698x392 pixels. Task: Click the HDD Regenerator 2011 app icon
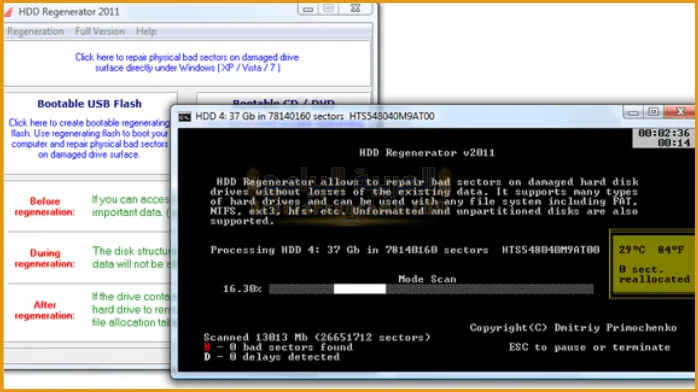point(9,12)
